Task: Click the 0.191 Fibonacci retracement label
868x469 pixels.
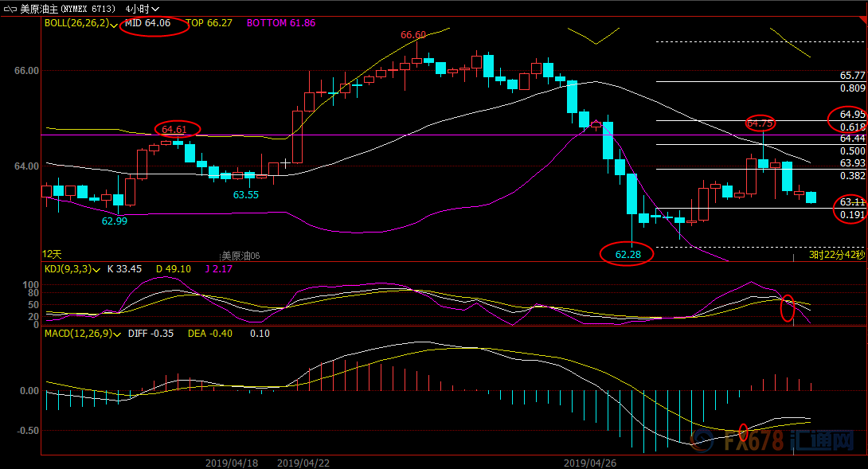Action: [x=852, y=215]
